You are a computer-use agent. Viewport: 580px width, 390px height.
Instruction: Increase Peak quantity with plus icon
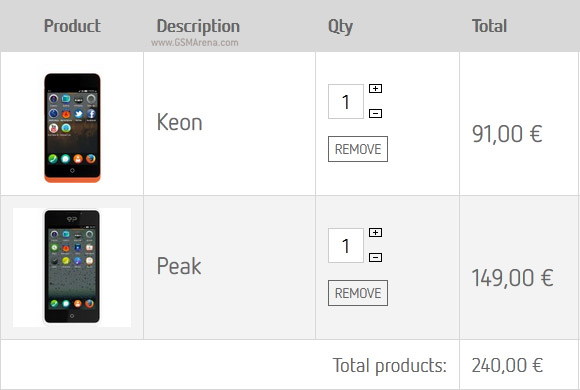tap(375, 232)
